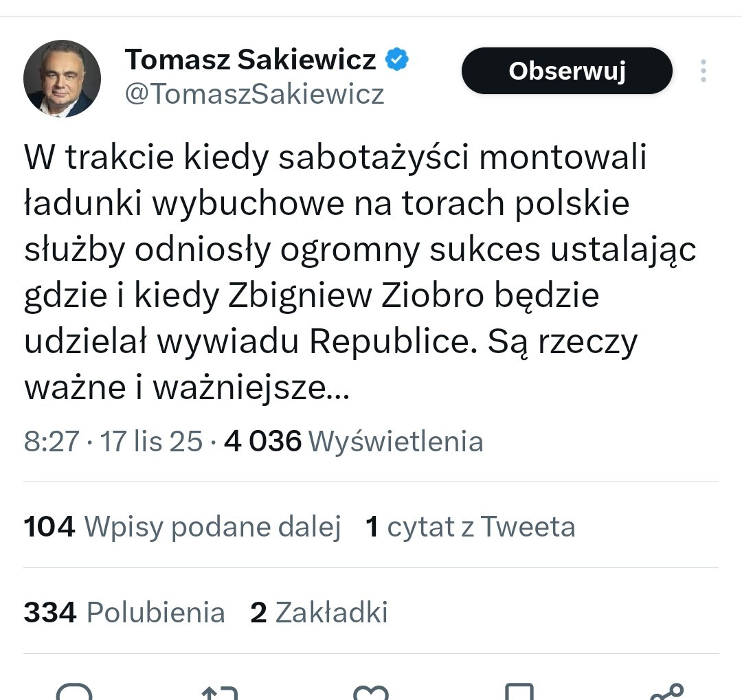
Task: View the 334 Polubienia list
Action: [124, 612]
